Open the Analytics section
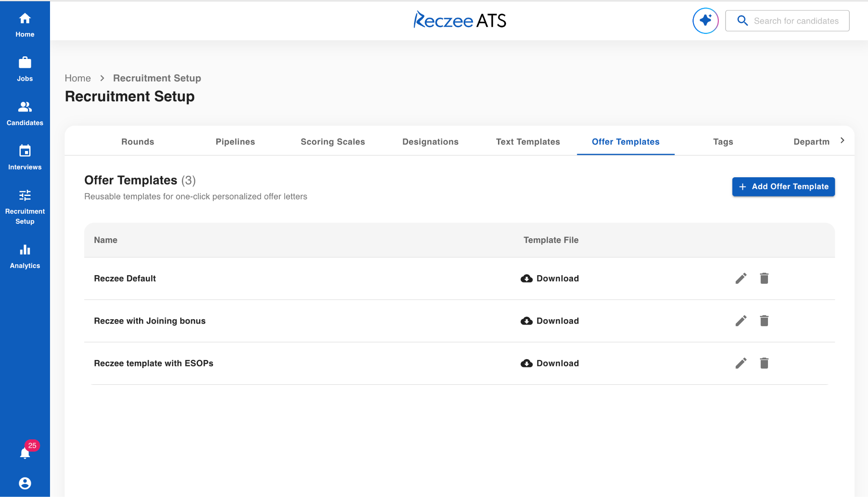Viewport: 868px width, 497px height. (x=25, y=256)
